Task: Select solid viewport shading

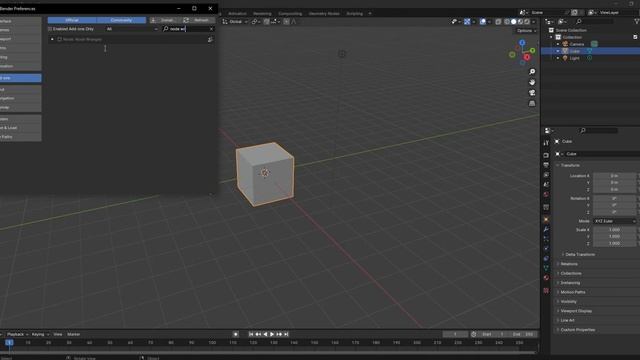Action: 513,22
